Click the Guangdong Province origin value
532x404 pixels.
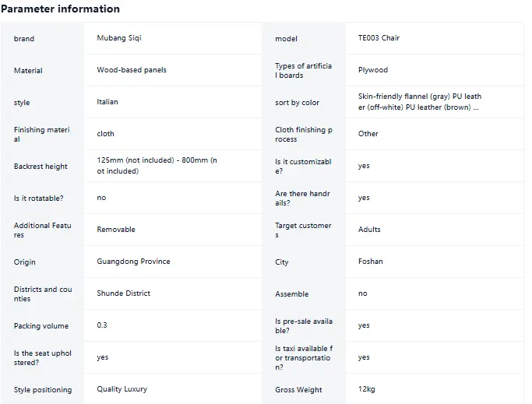(133, 262)
